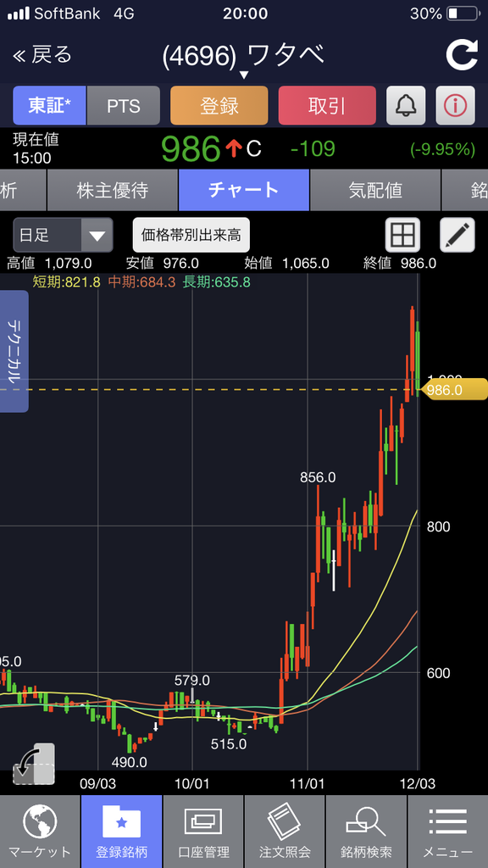
Task: Select the チャート tab
Action: coord(244,191)
